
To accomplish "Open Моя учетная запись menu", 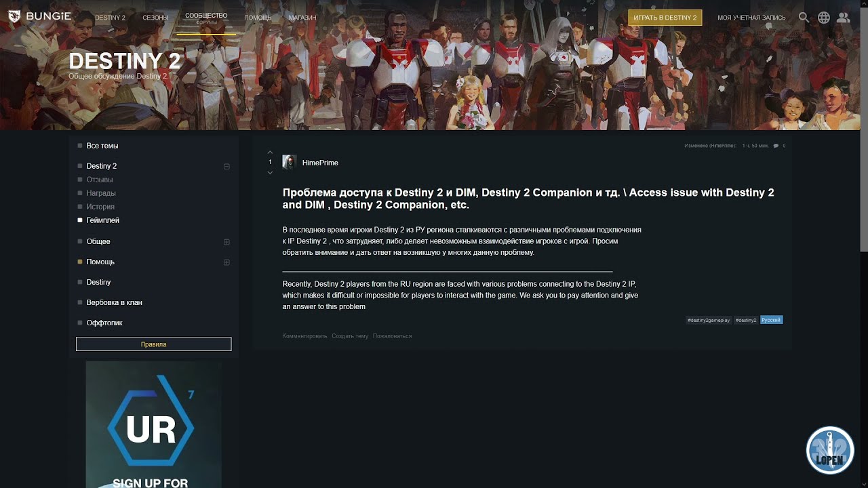I will coord(751,18).
